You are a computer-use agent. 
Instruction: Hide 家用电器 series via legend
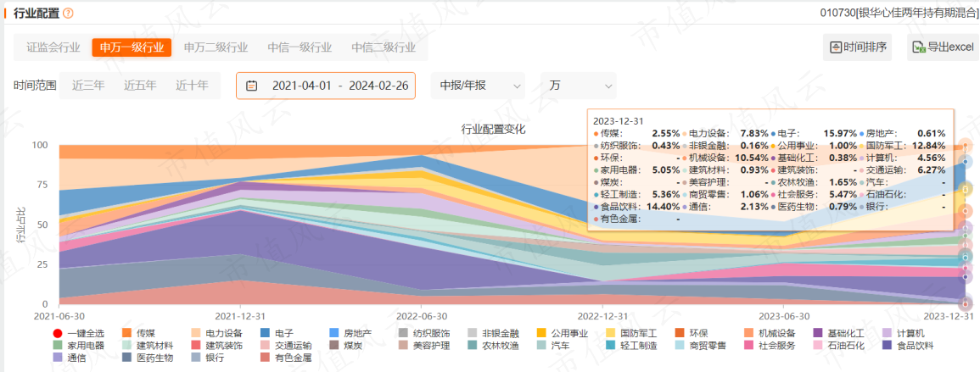click(x=79, y=345)
